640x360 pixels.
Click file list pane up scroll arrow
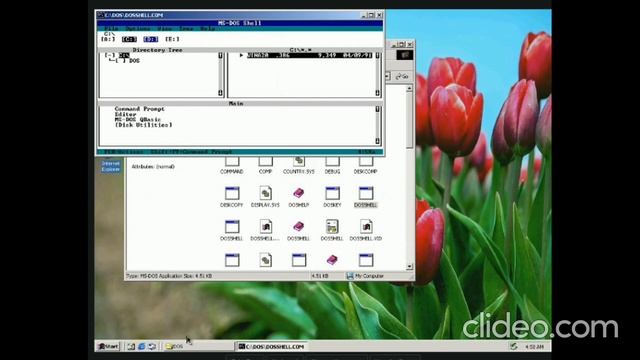coord(378,56)
